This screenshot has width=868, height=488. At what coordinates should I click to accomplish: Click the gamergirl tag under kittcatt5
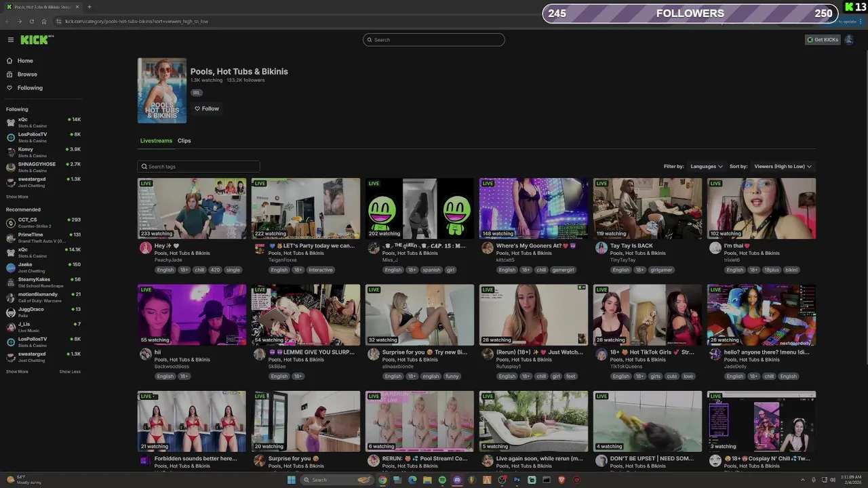click(564, 270)
